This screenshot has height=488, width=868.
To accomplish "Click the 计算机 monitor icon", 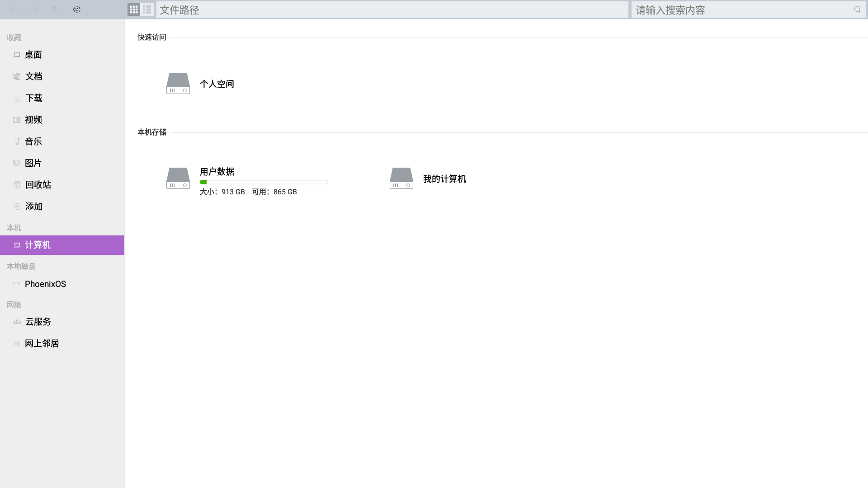I will 17,245.
